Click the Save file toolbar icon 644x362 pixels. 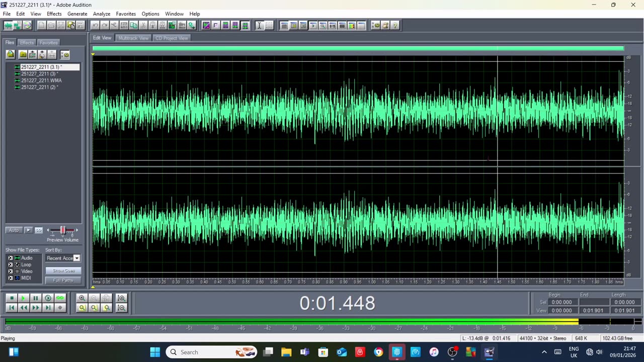coord(61,25)
